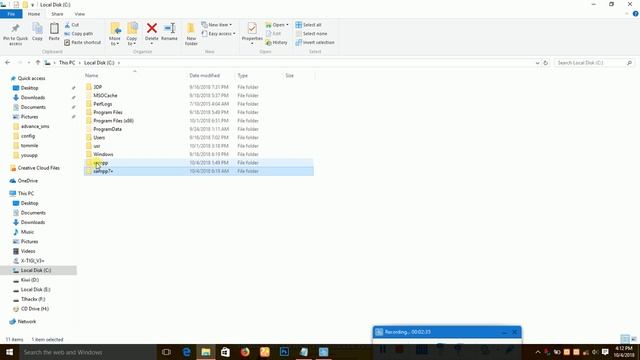Open Task View on taskbar

click(166, 352)
